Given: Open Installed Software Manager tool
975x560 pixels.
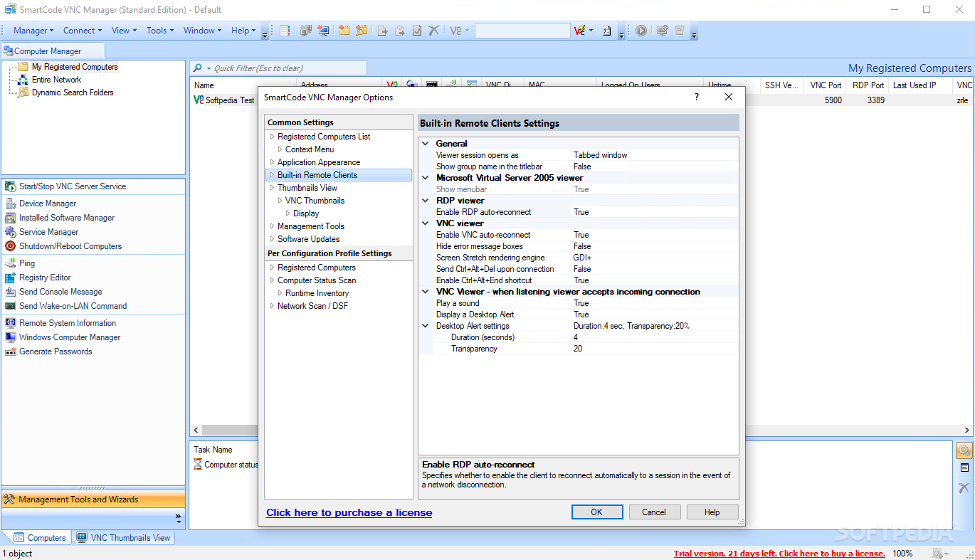Looking at the screenshot, I should coord(60,218).
